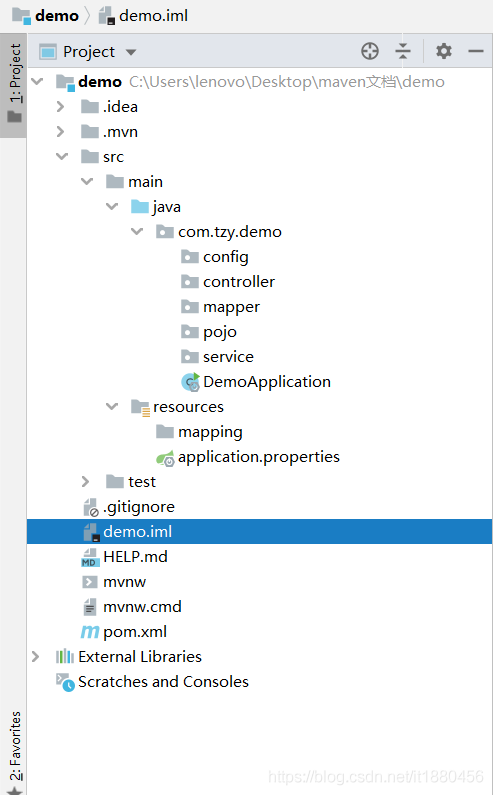Open the 2: Favorites side tab
The image size is (493, 795).
click(x=15, y=750)
